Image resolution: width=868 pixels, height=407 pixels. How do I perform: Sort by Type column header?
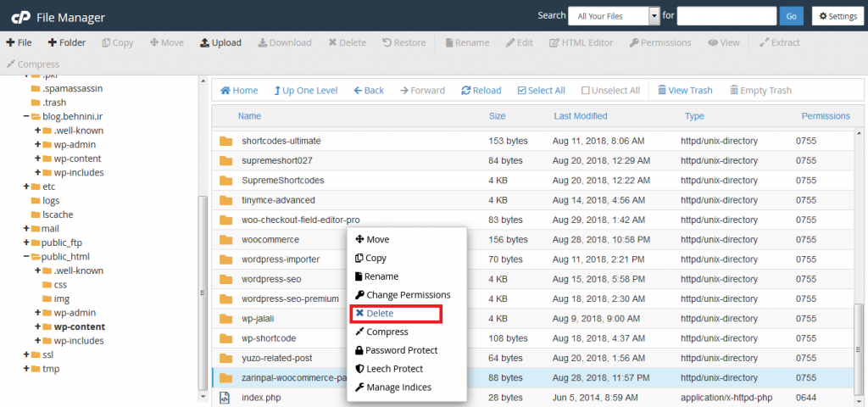pos(694,115)
